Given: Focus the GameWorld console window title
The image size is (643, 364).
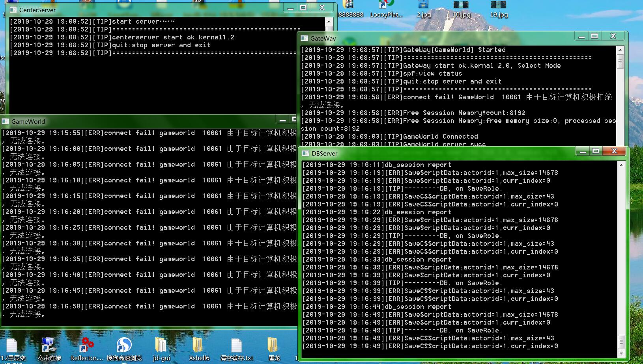Looking at the screenshot, I should pyautogui.click(x=28, y=121).
